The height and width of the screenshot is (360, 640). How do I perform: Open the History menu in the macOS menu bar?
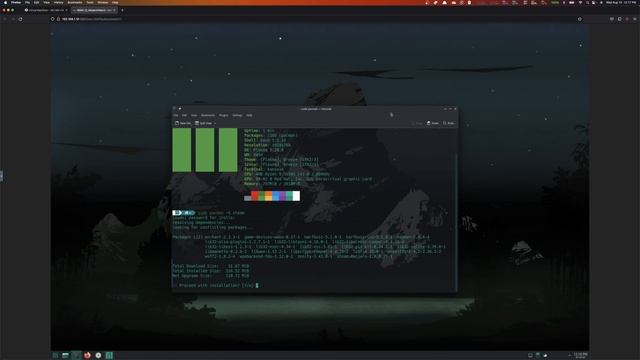59,2
